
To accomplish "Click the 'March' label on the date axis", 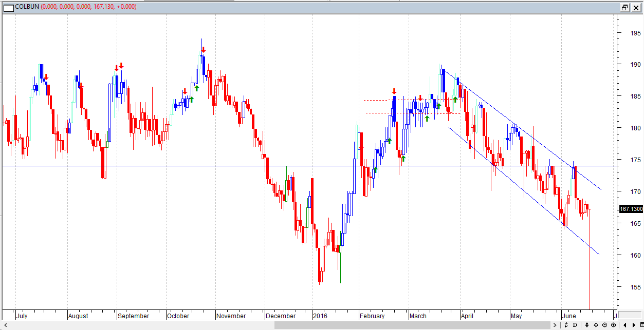I will point(418,316).
